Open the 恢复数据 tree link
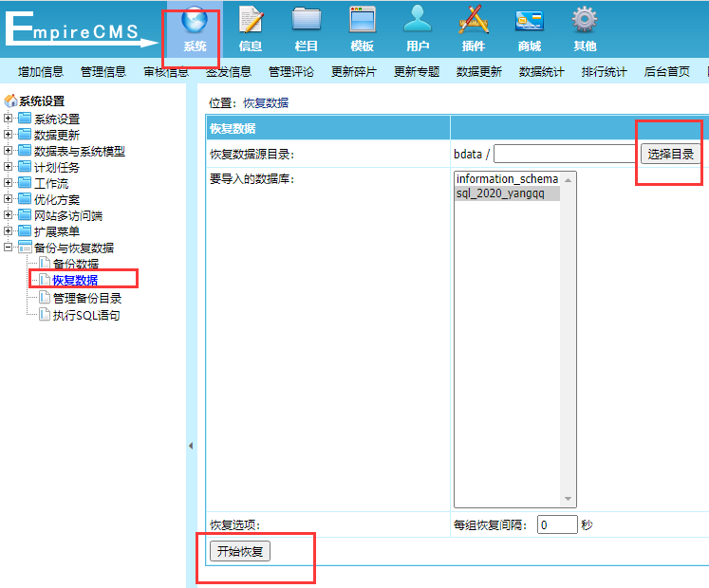Viewport: 709px width, 588px height. pos(75,280)
